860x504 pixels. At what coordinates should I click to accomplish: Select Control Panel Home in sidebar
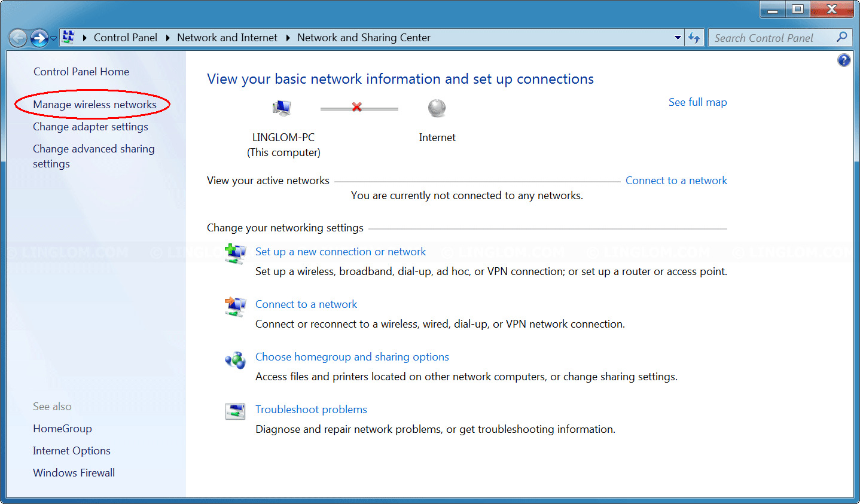[x=81, y=72]
